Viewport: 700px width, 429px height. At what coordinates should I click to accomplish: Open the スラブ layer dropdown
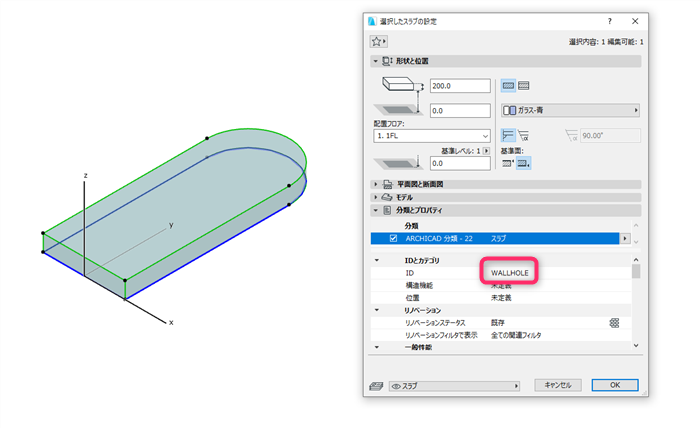454,386
